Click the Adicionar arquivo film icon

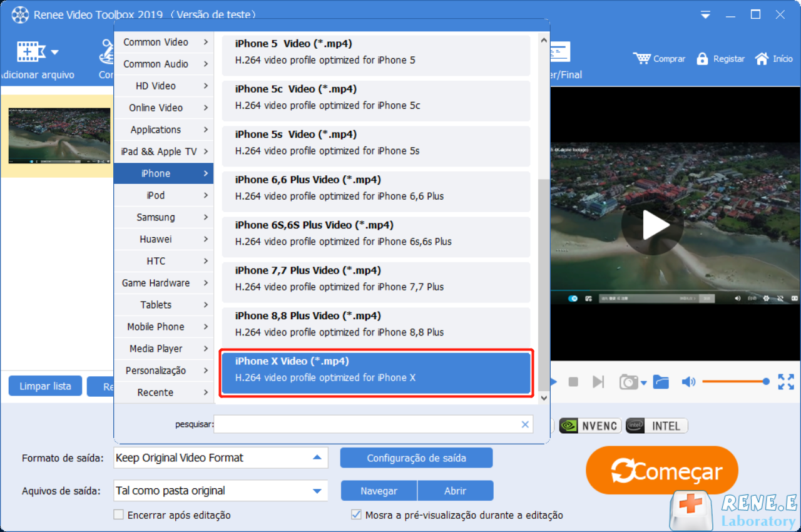pos(31,52)
